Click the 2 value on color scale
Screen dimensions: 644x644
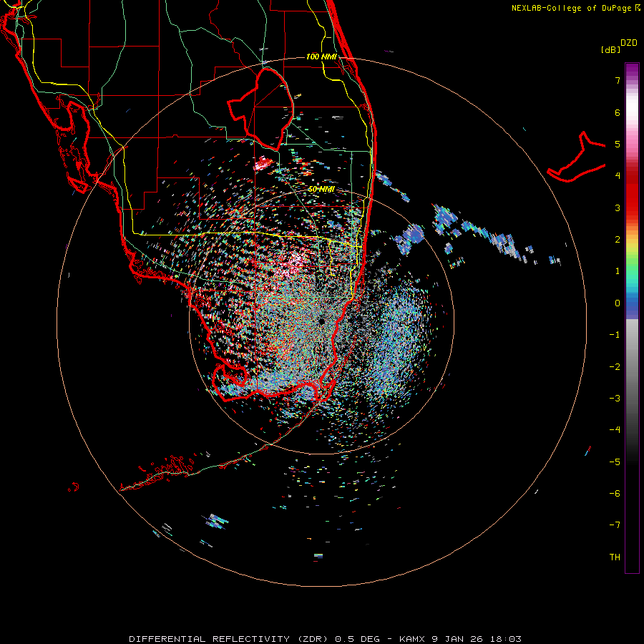618,240
